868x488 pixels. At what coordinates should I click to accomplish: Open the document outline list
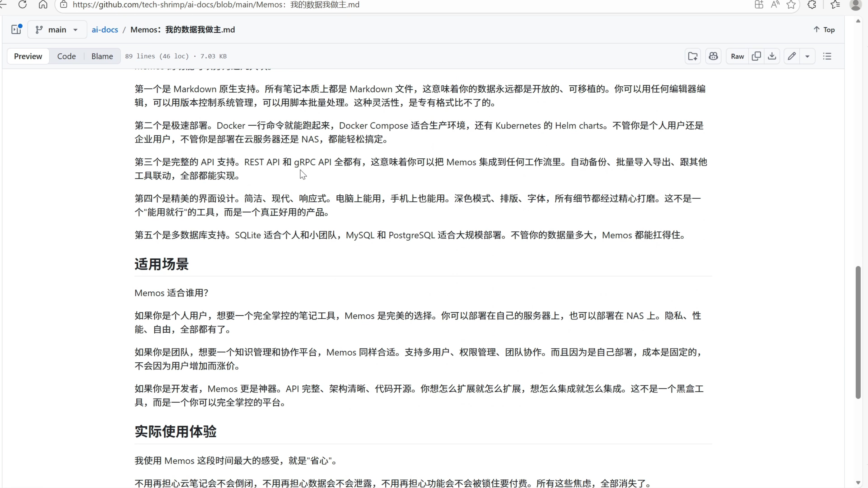827,56
